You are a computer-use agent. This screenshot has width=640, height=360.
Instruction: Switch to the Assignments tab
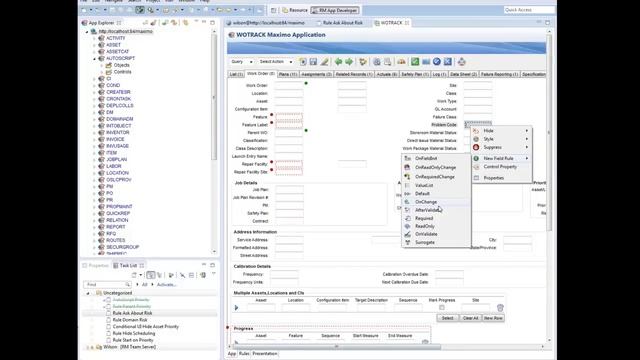click(316, 74)
